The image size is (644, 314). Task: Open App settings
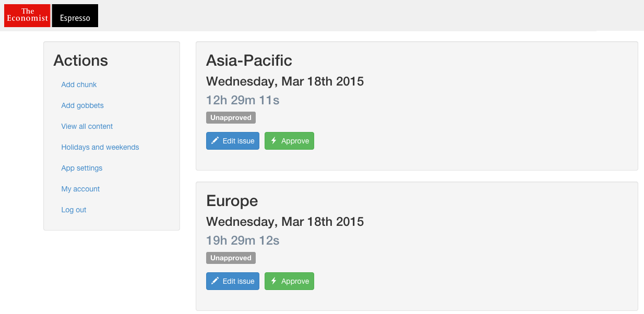pyautogui.click(x=82, y=168)
